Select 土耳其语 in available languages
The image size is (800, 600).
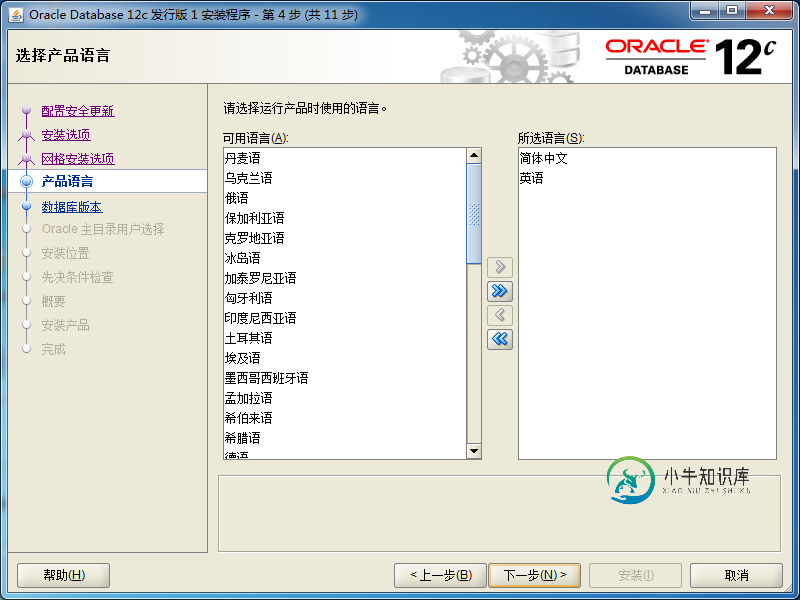[x=345, y=338]
